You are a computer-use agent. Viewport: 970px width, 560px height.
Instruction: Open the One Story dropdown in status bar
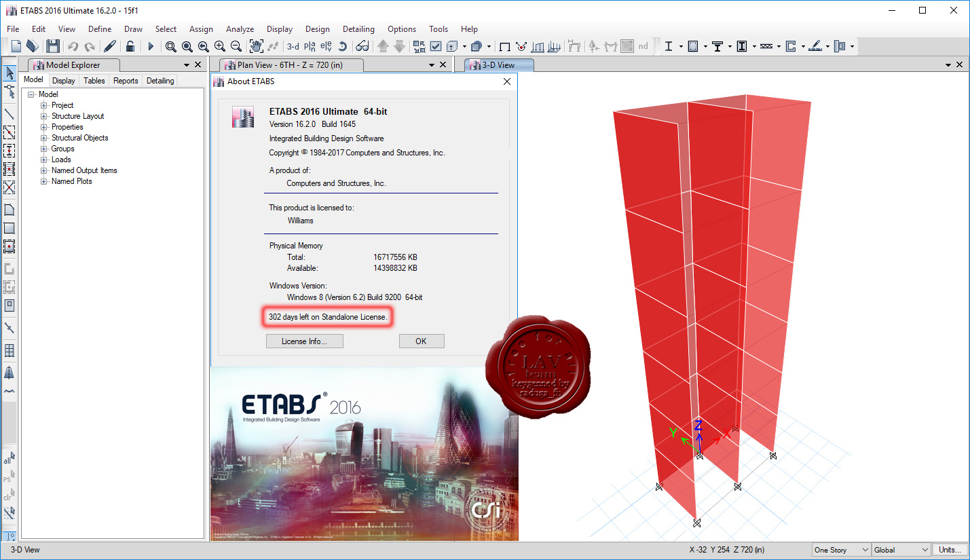tap(841, 550)
